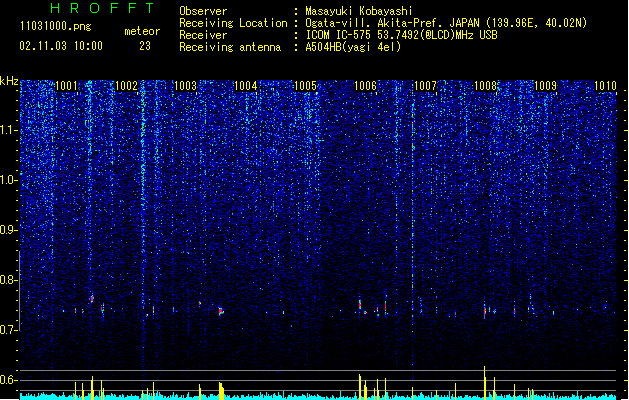Click the ICOM IC-575 receiver text
The height and width of the screenshot is (400, 629).
pyautogui.click(x=402, y=35)
